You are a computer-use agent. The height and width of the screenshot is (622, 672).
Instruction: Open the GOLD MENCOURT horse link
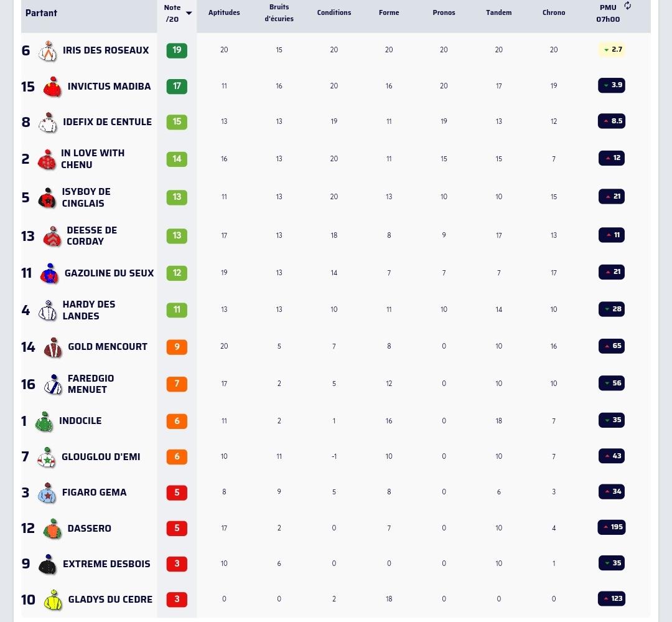point(108,347)
